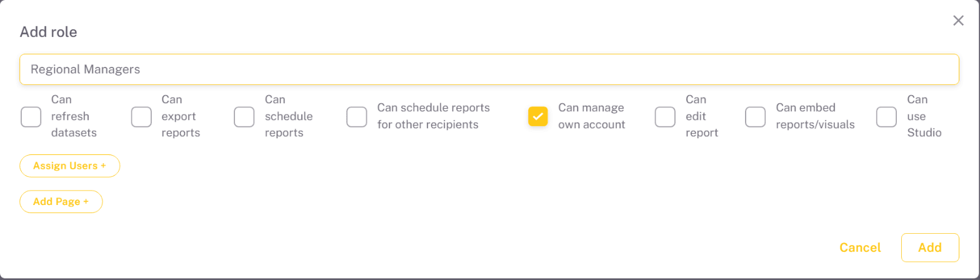Check the Can schedule reports option
Viewport: 980px width, 280px height.
pyautogui.click(x=244, y=116)
